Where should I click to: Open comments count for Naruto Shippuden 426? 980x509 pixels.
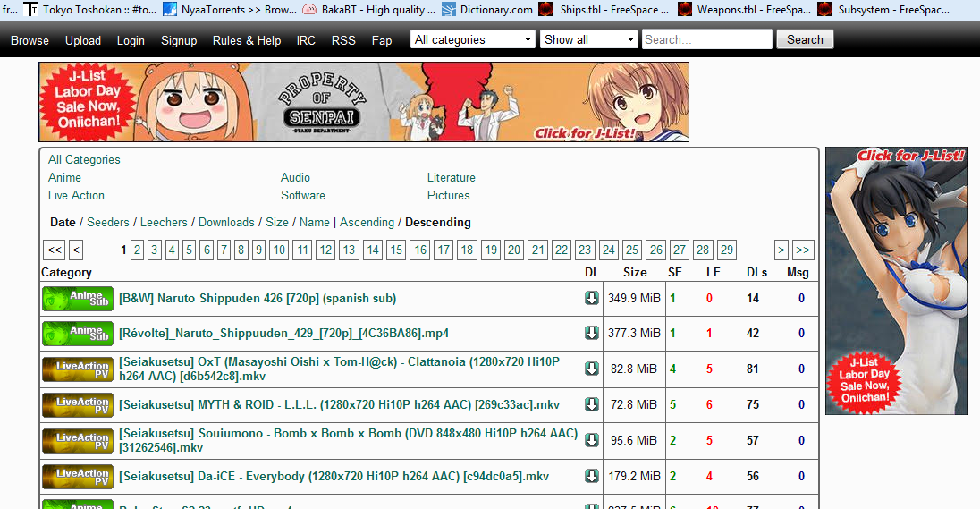[801, 298]
